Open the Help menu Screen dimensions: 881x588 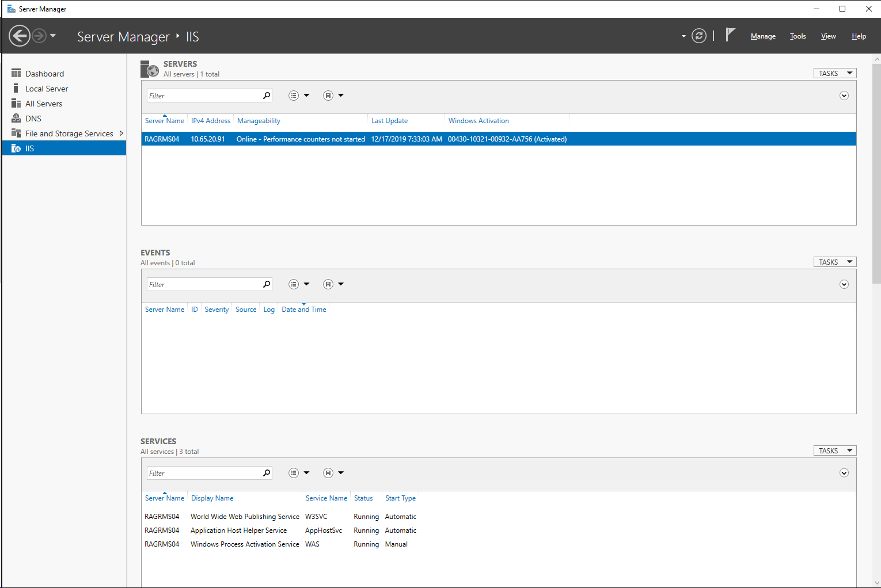(x=859, y=36)
